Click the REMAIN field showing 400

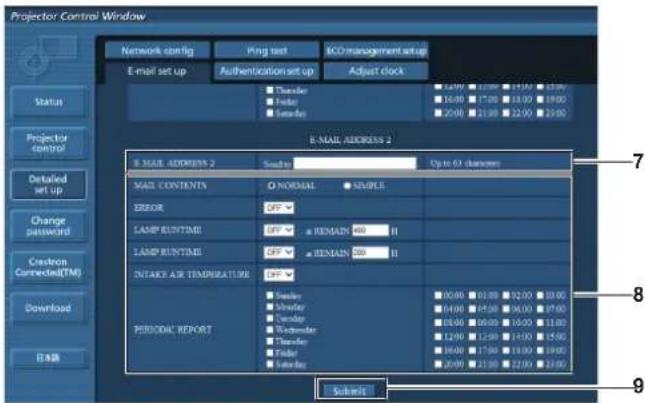(x=370, y=230)
